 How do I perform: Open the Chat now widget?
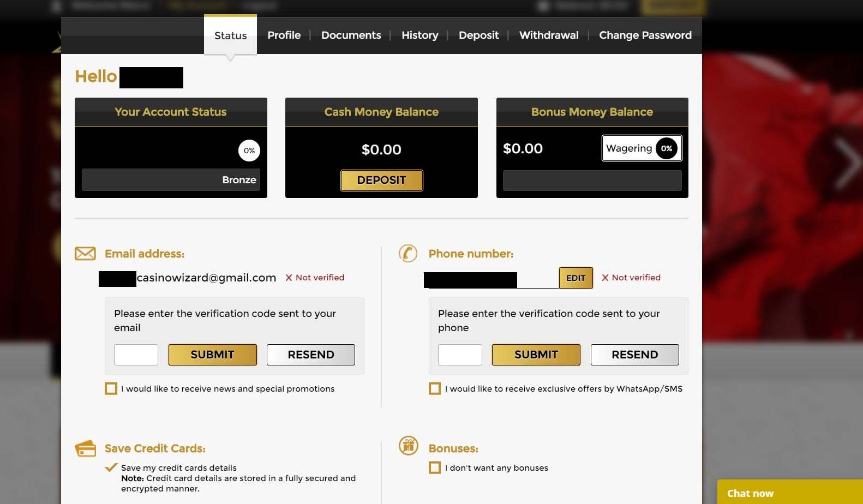(x=790, y=492)
